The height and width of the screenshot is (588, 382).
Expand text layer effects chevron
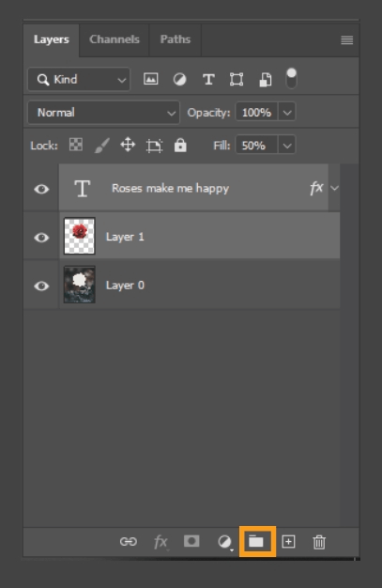334,188
